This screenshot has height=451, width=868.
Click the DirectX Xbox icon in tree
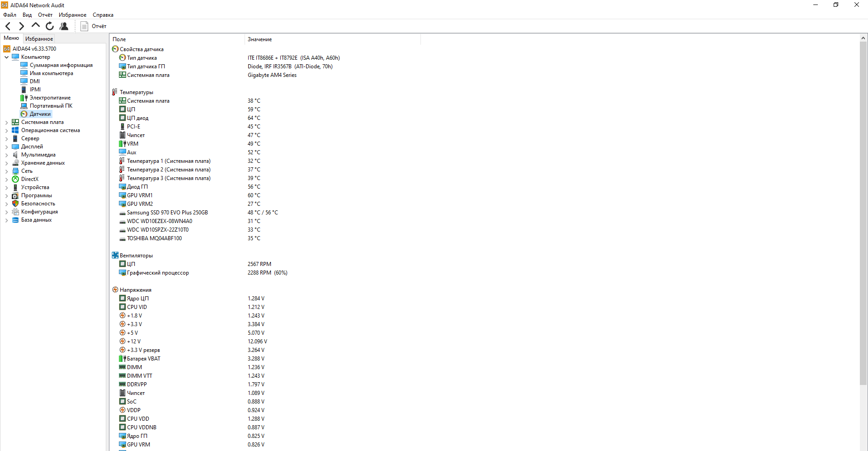(x=15, y=179)
